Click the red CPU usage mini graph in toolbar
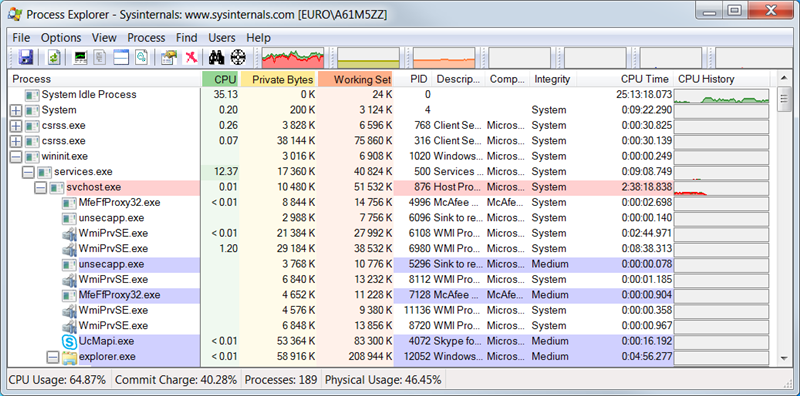The height and width of the screenshot is (396, 800). [293, 58]
